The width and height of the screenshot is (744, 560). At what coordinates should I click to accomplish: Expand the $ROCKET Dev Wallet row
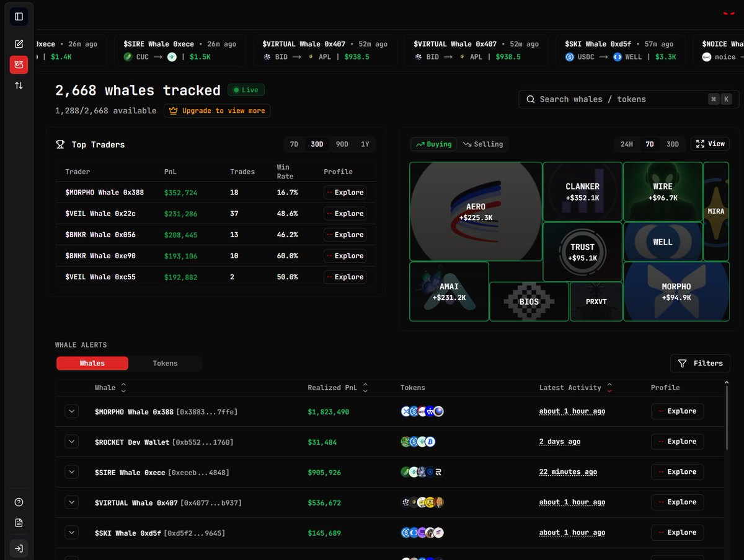coord(72,442)
